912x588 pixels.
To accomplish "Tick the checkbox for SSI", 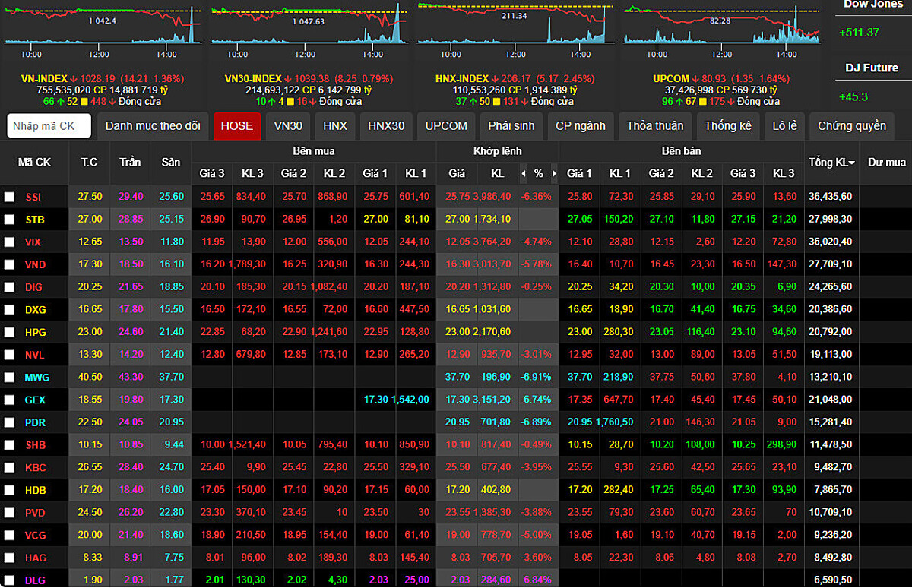I will [9, 197].
